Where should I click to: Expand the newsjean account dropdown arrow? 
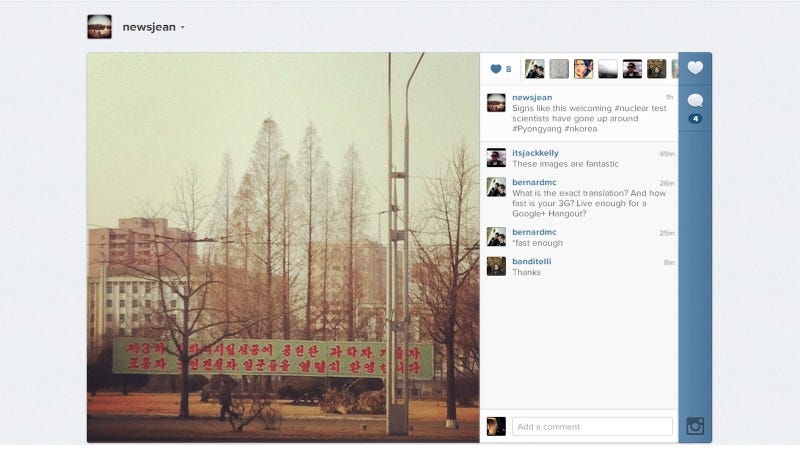tap(183, 28)
